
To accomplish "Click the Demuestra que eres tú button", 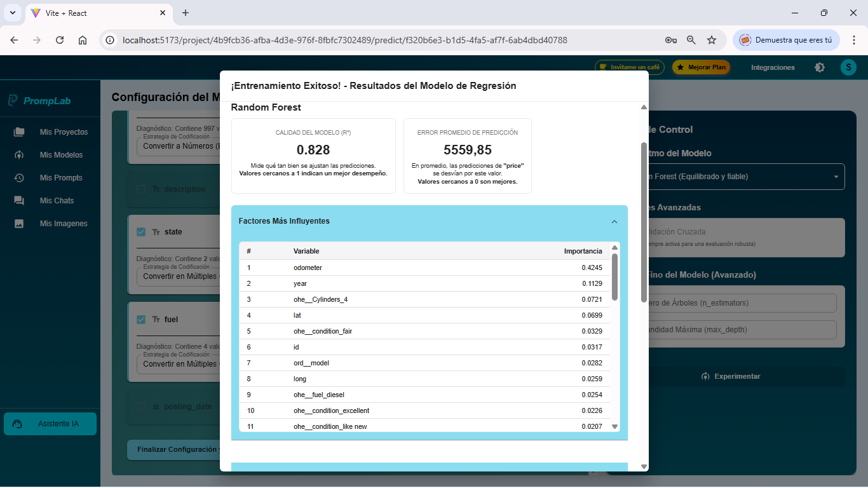I will point(786,40).
